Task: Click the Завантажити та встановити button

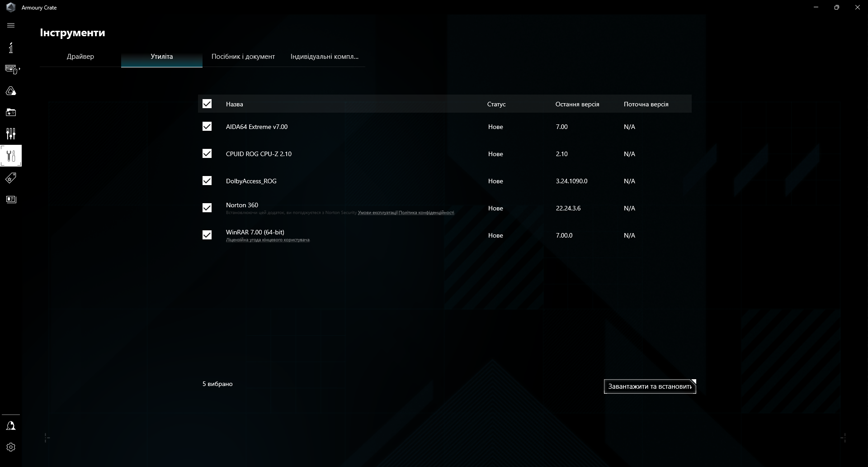Action: point(650,386)
